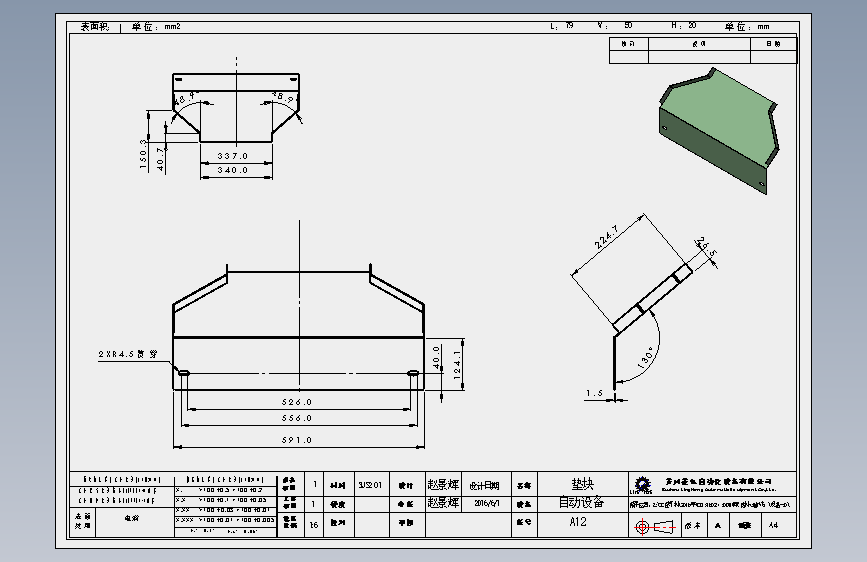This screenshot has width=867, height=562.
Task: Select the vertical 40.7 dimension
Action: [160, 159]
